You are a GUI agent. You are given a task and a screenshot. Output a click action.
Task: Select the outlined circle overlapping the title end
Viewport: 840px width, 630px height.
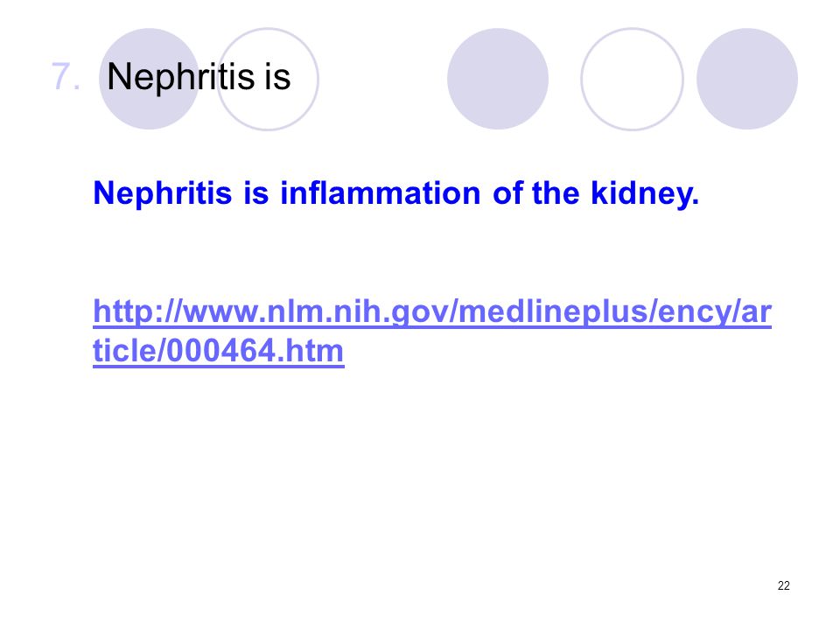[268, 79]
